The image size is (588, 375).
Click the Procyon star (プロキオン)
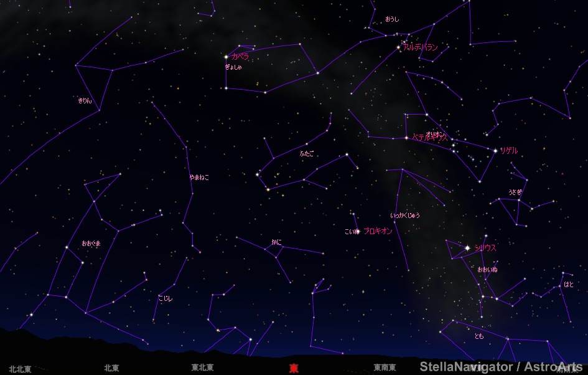[358, 232]
